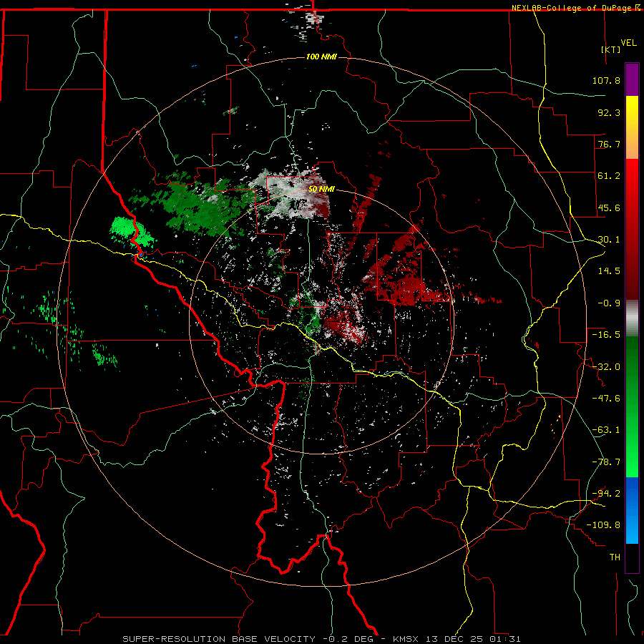Click the -63.1 velocity scale value
This screenshot has width=644, height=644.
pyautogui.click(x=606, y=430)
